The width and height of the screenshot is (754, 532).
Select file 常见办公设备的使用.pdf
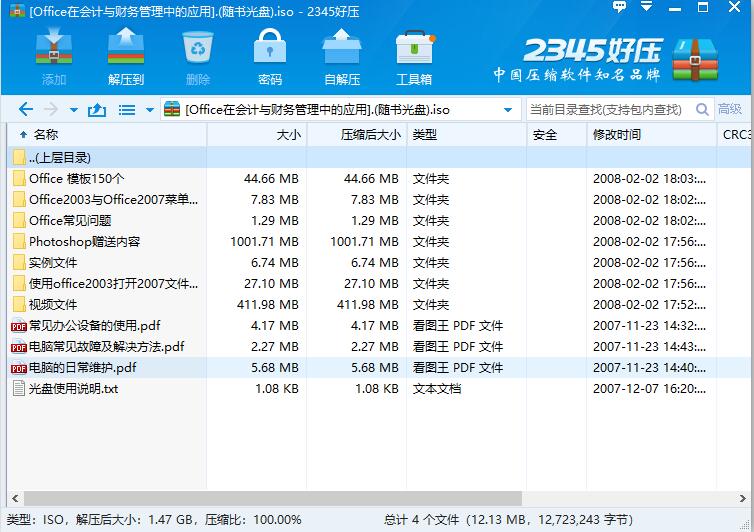click(380, 326)
